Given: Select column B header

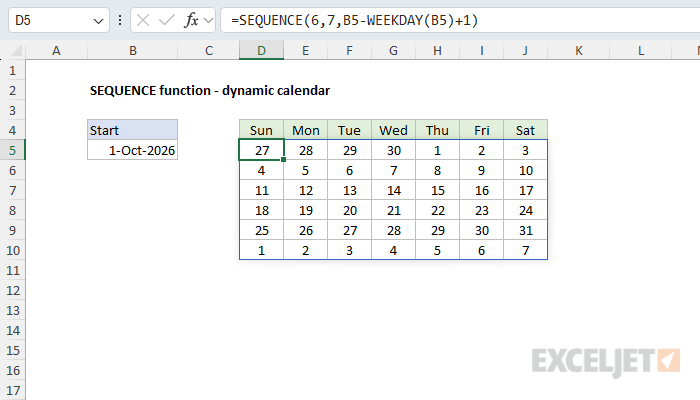Looking at the screenshot, I should (x=133, y=50).
